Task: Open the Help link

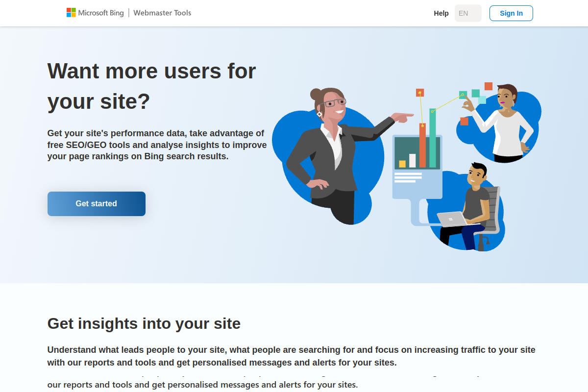Action: pos(441,13)
